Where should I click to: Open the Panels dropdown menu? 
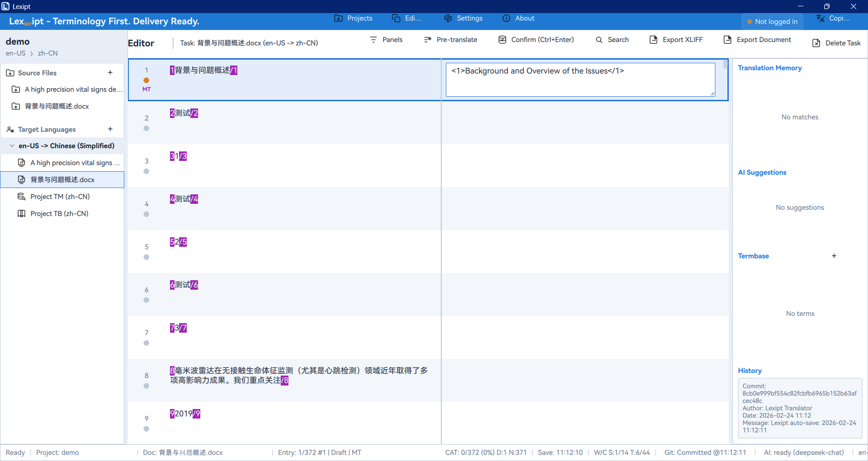pos(386,40)
